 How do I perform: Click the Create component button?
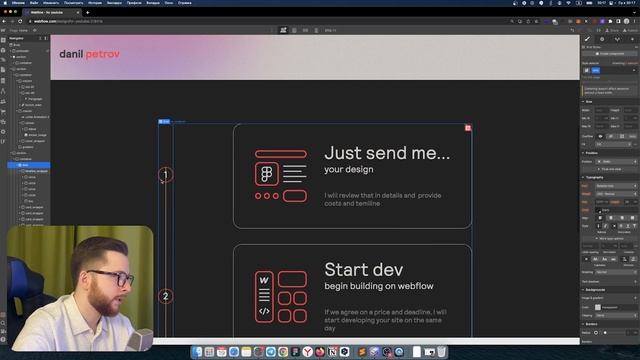point(610,53)
